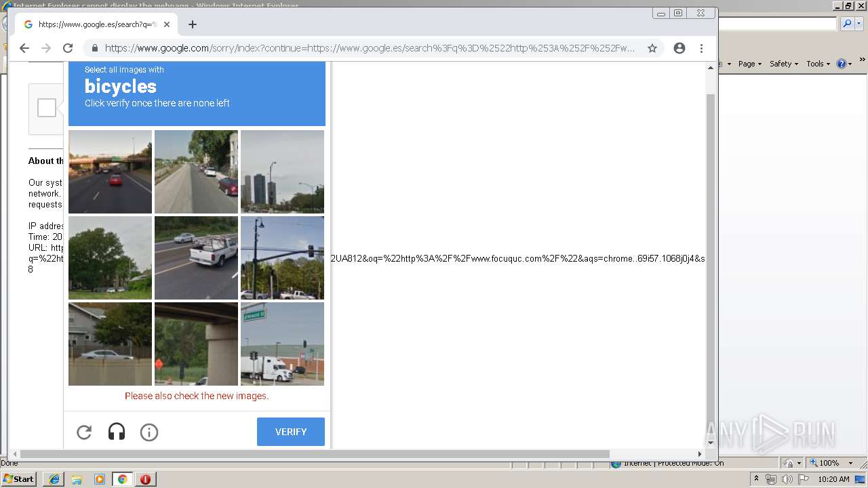Open Internet Explorer Help icon
The height and width of the screenshot is (488, 868).
842,64
